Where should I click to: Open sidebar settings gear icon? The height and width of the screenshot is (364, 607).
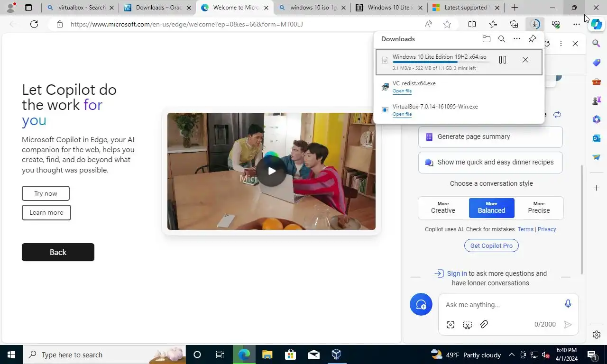[x=597, y=335]
